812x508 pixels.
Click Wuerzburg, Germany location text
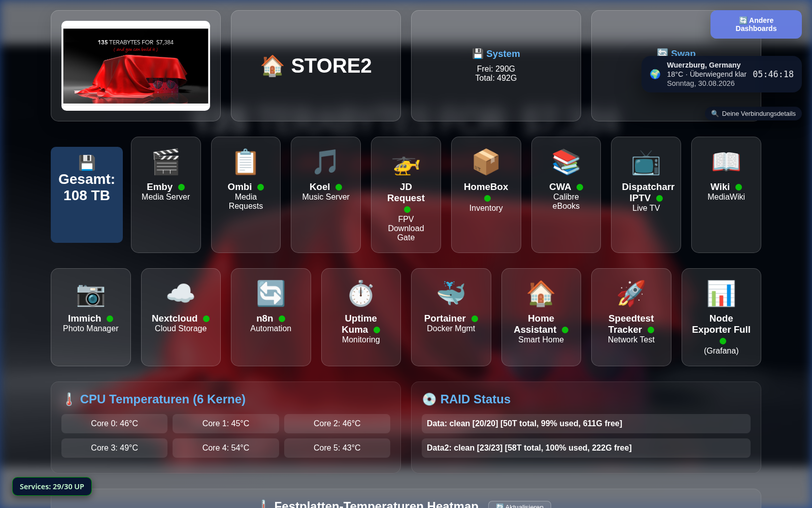point(703,65)
